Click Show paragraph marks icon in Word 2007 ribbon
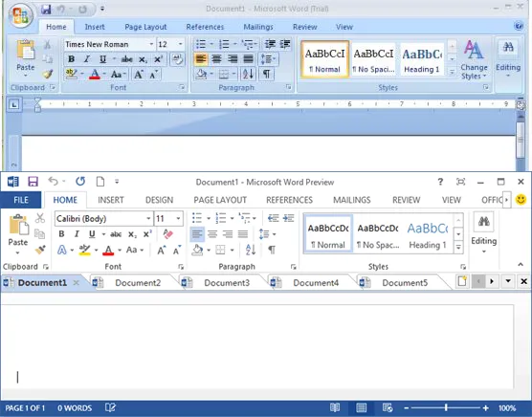Screen dimensions: 532x417 (x=266, y=74)
